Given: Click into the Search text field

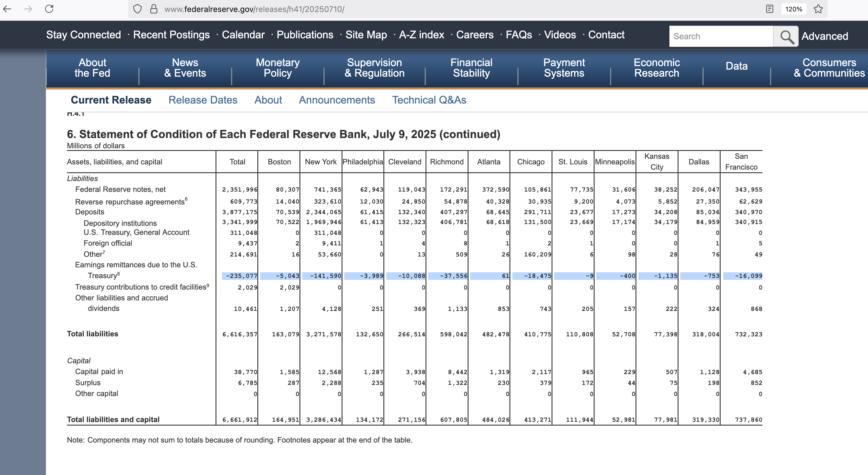Looking at the screenshot, I should tap(721, 36).
